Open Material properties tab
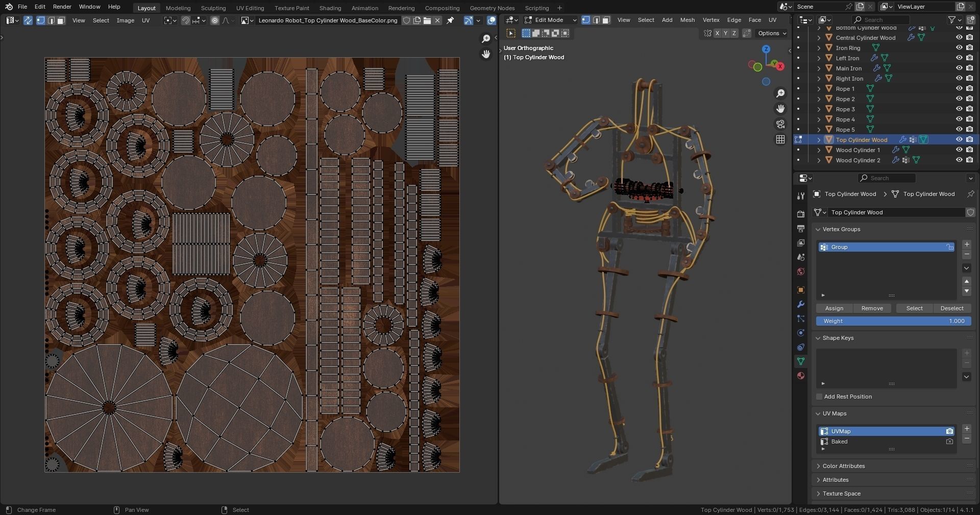The image size is (980, 515). (800, 376)
